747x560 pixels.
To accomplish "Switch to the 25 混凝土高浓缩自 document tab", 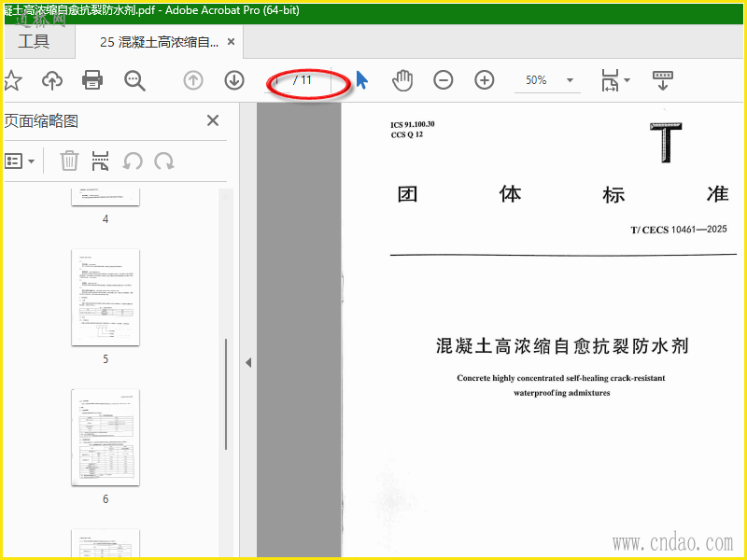I will coord(160,42).
